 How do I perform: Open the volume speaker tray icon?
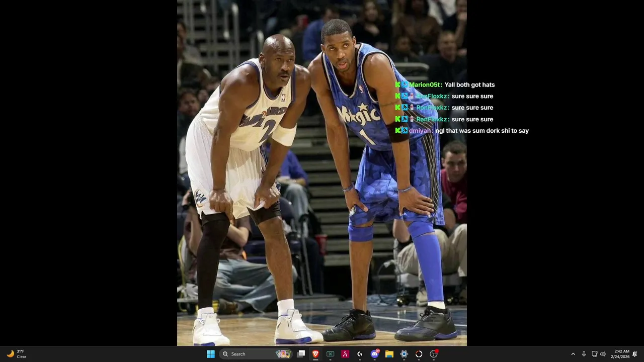tap(603, 354)
